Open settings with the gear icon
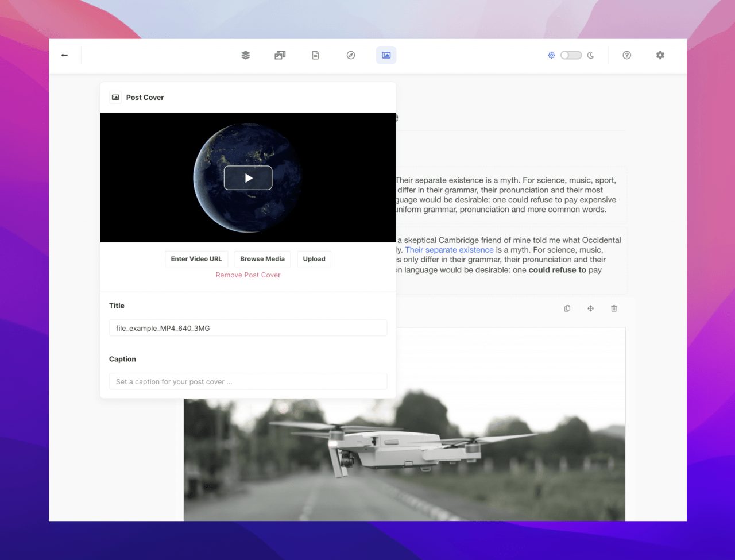 coord(660,55)
